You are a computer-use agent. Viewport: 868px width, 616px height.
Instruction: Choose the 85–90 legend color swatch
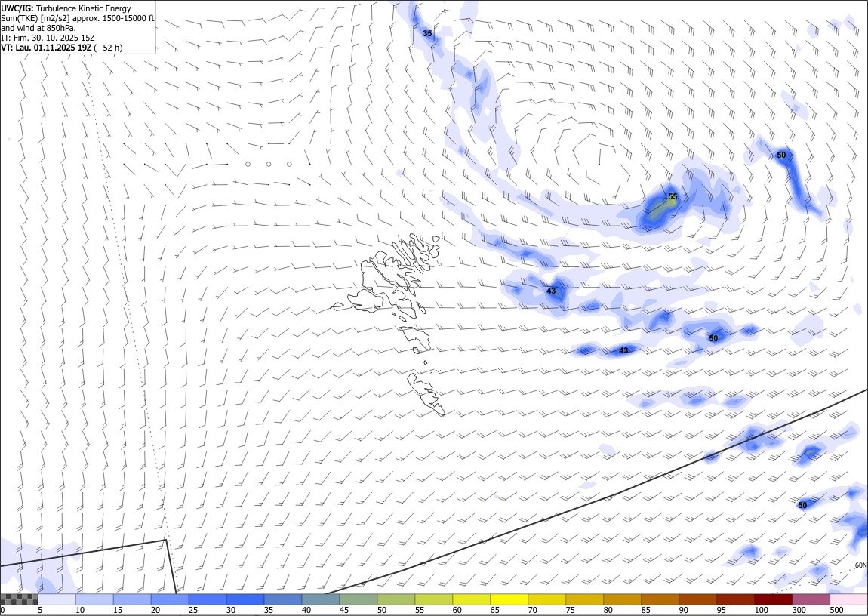click(660, 599)
